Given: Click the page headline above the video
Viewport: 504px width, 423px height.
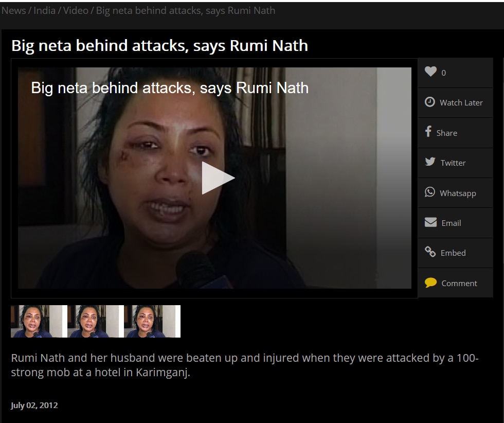Looking at the screenshot, I should tap(159, 46).
